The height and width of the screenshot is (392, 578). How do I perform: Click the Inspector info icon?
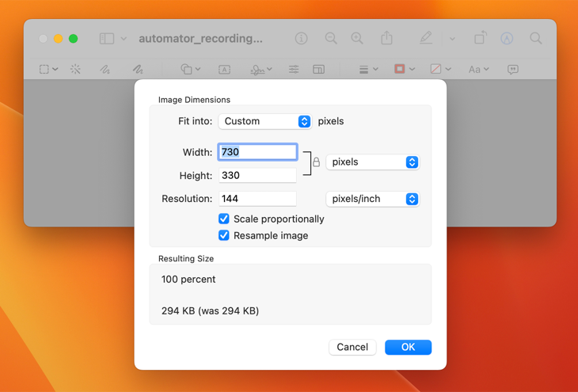click(x=301, y=38)
